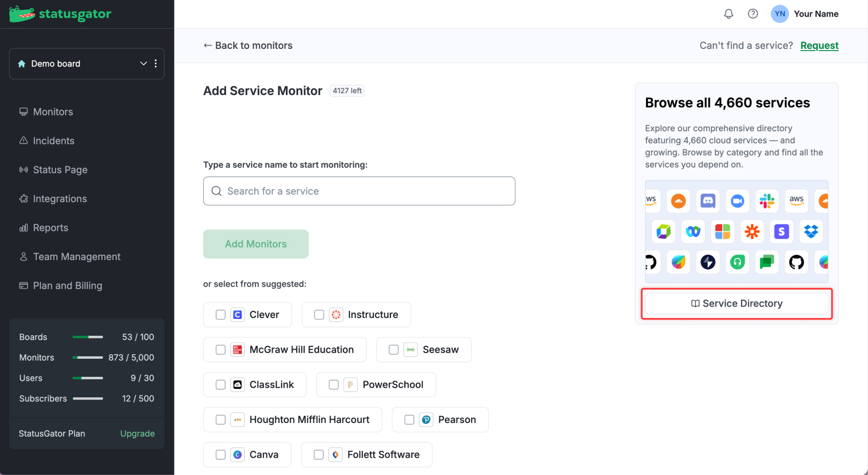Click the Request link
Screen dimensions: 868x475
tap(819, 46)
